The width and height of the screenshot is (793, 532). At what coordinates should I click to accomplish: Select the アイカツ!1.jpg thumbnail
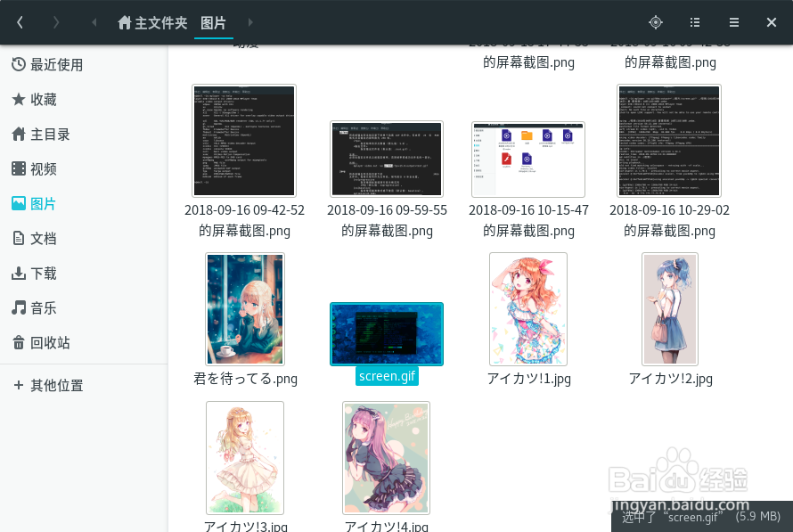point(528,309)
